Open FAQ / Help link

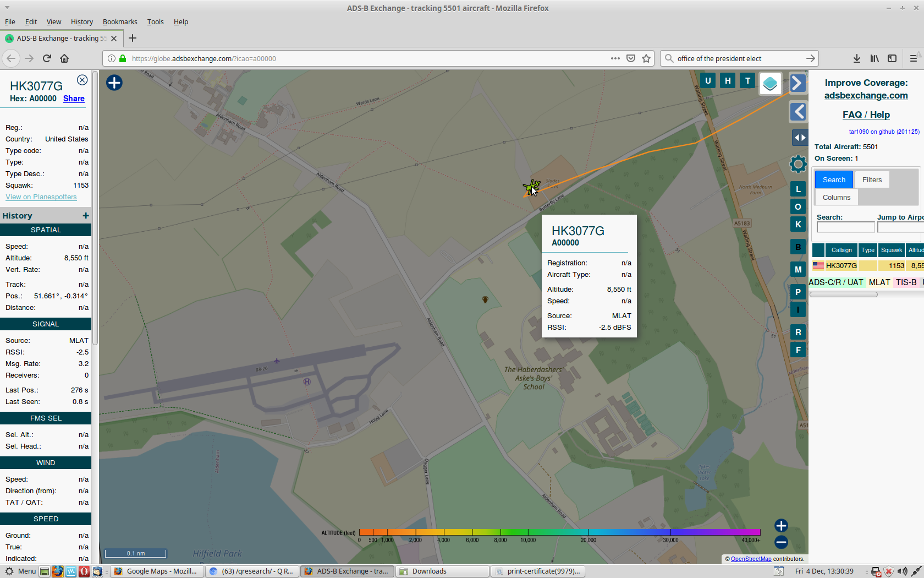[866, 114]
